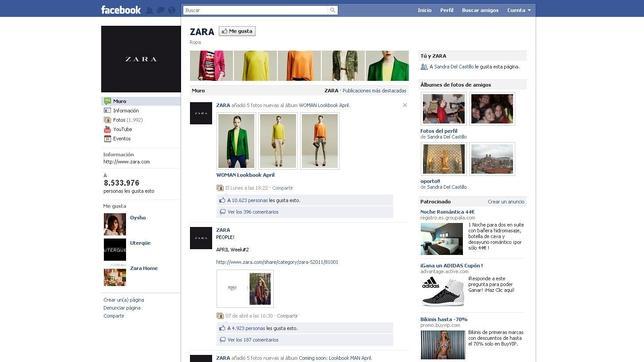Select Publicaciones más destacadas filter

[374, 91]
